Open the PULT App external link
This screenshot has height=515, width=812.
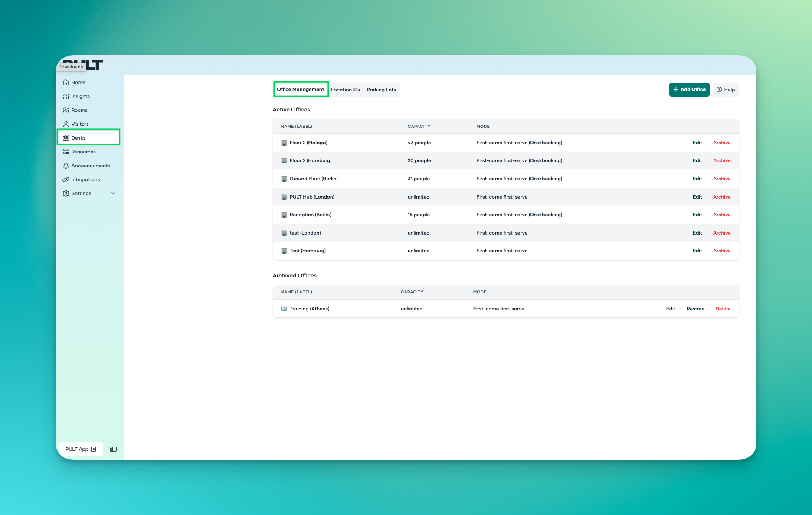(81, 449)
